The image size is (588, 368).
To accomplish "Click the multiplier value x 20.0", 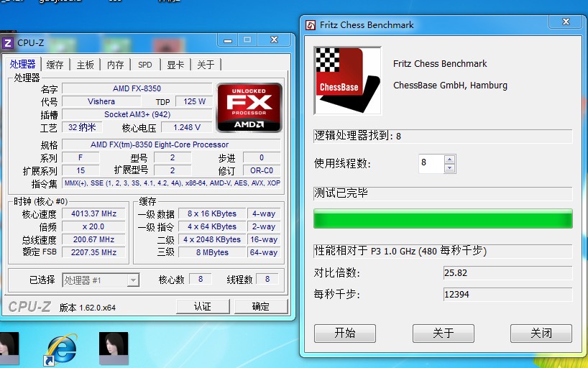I will [x=93, y=226].
